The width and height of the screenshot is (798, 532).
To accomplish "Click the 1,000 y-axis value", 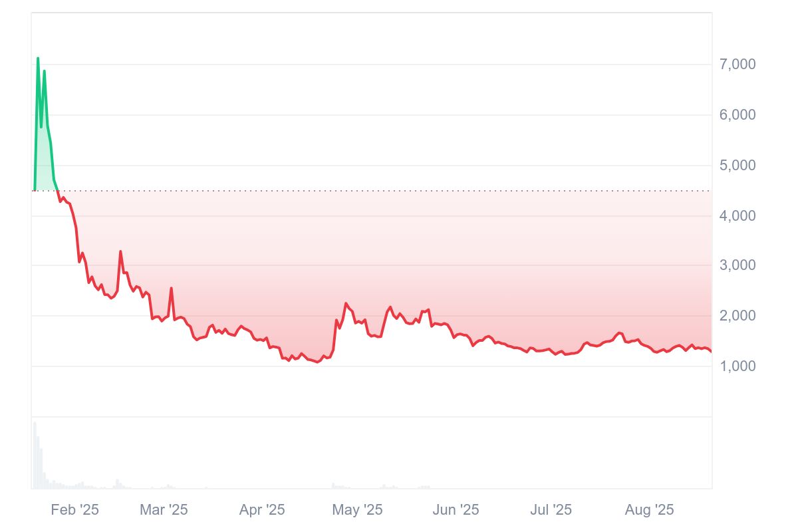I will coord(738,366).
